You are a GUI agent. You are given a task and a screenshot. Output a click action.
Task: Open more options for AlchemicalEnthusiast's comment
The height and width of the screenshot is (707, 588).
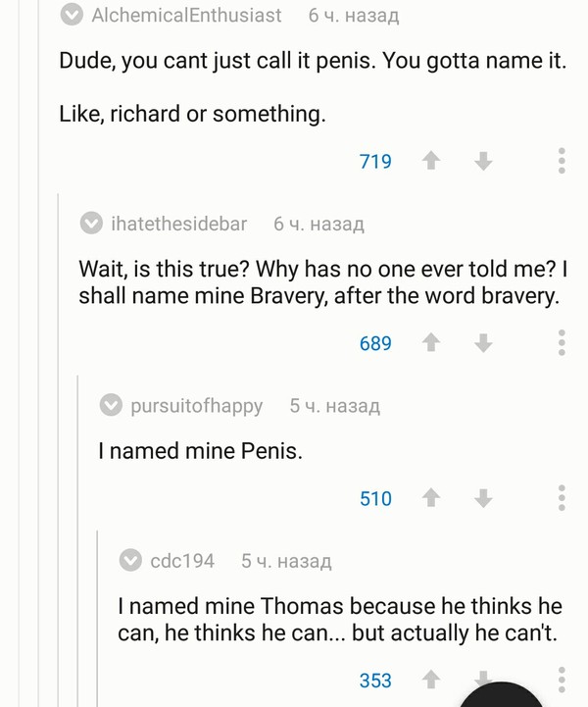pos(562,162)
